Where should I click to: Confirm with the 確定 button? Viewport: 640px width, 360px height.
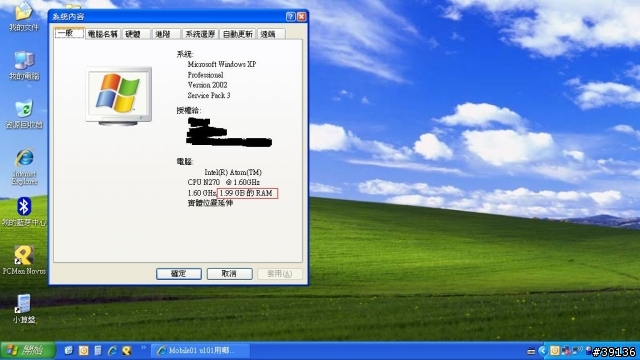tap(179, 273)
